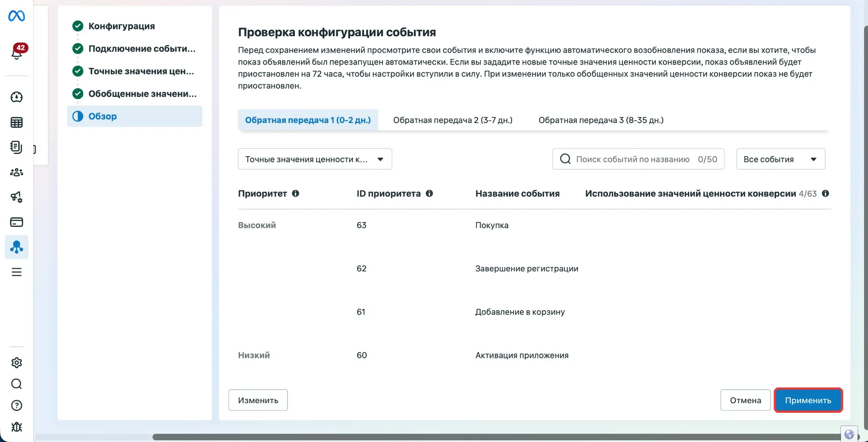This screenshot has width=868, height=442.
Task: Select Обратная передача 1 (0-2 дн.) tab
Action: (308, 120)
